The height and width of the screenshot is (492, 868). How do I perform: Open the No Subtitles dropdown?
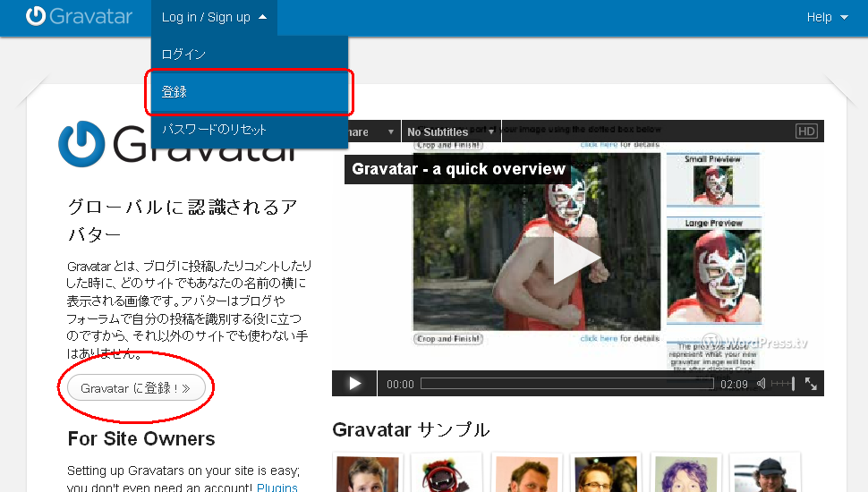click(451, 131)
